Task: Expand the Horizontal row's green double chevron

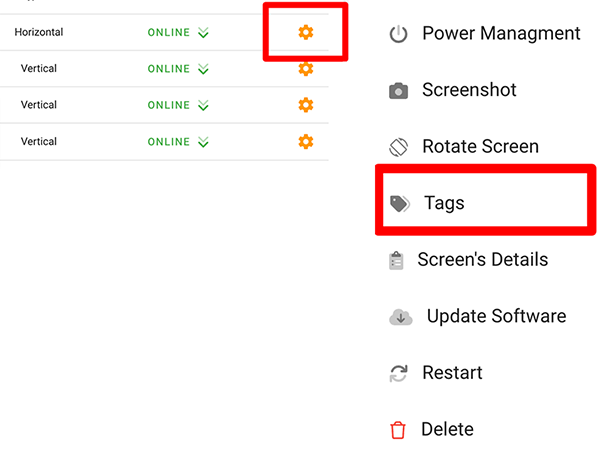Action: pos(204,33)
